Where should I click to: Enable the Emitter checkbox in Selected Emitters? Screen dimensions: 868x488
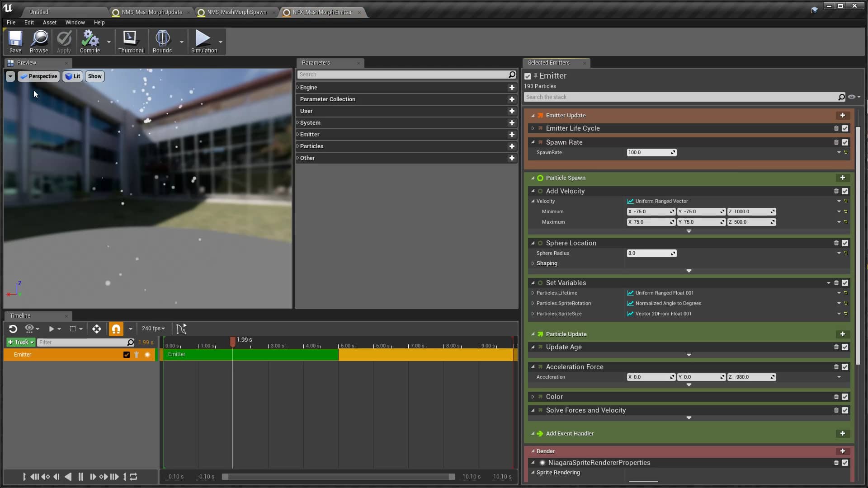point(528,76)
